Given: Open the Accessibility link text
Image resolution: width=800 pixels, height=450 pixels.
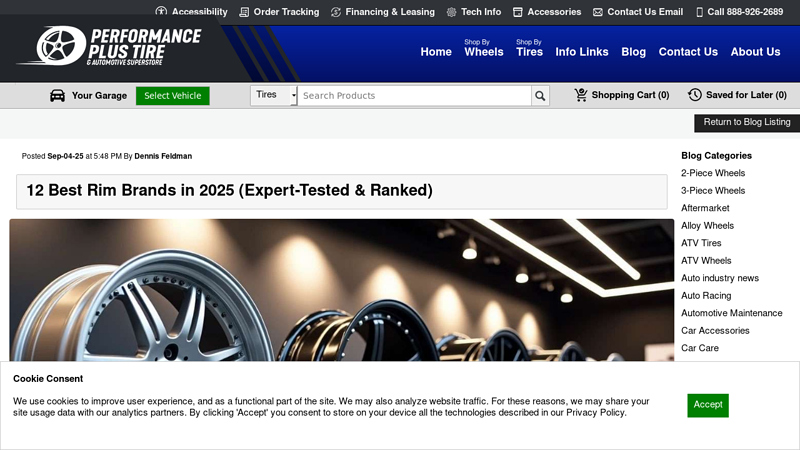Looking at the screenshot, I should [199, 12].
